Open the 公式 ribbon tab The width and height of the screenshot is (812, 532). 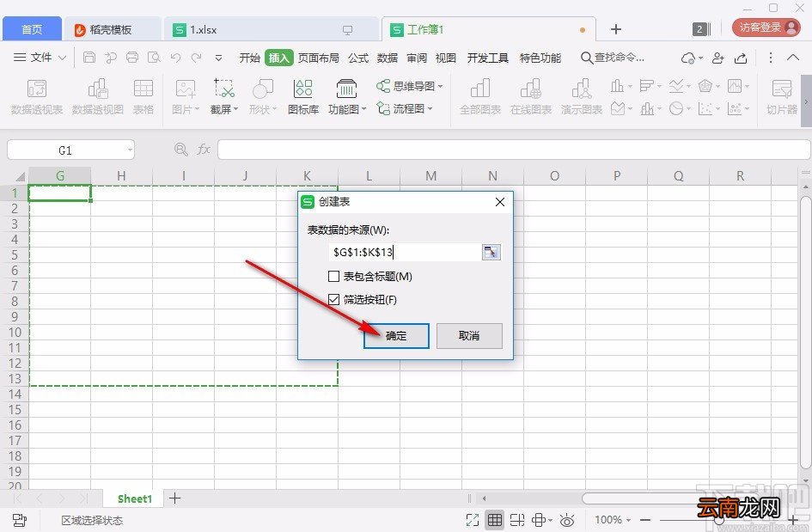point(358,58)
